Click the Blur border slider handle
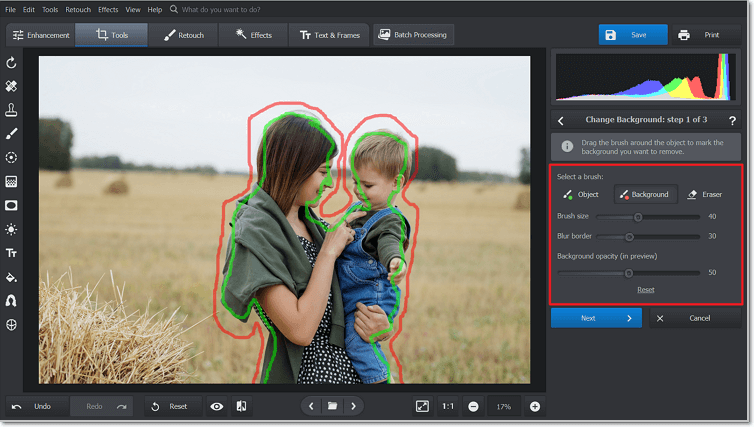The width and height of the screenshot is (754, 427). pyautogui.click(x=629, y=237)
